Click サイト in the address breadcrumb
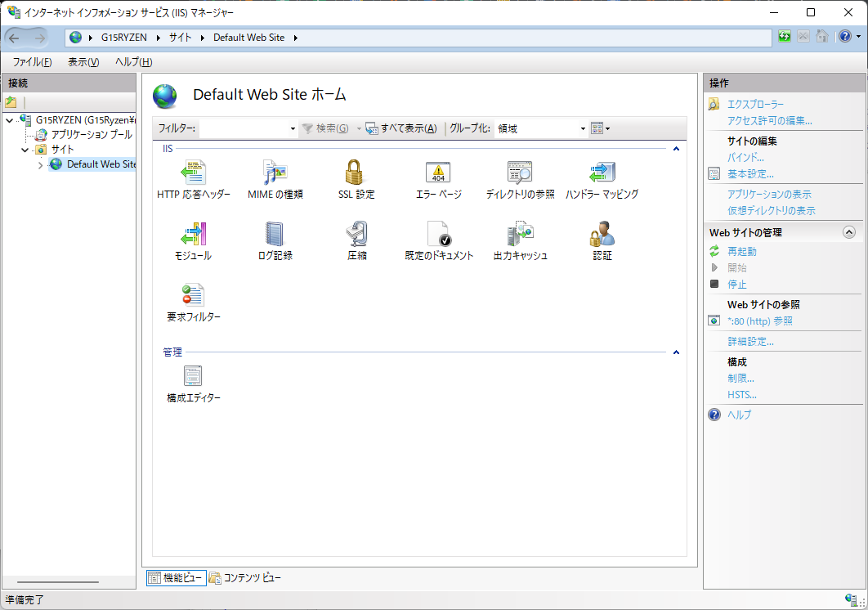 [x=181, y=38]
